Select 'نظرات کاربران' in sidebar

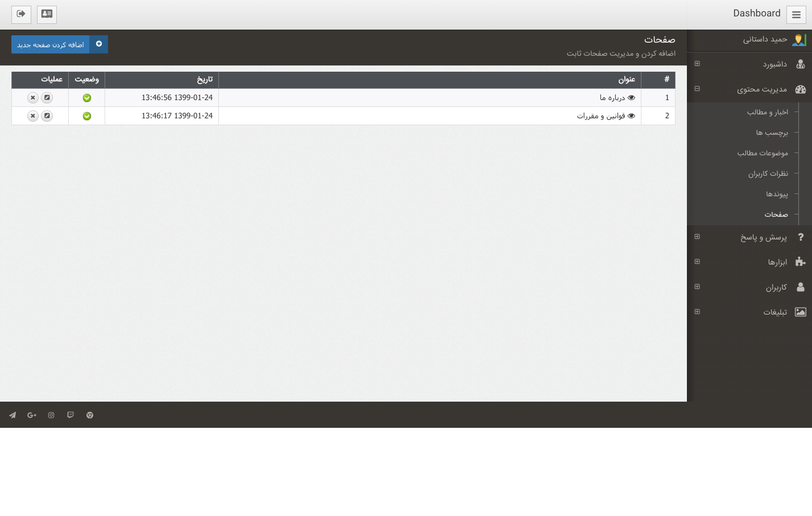click(768, 174)
